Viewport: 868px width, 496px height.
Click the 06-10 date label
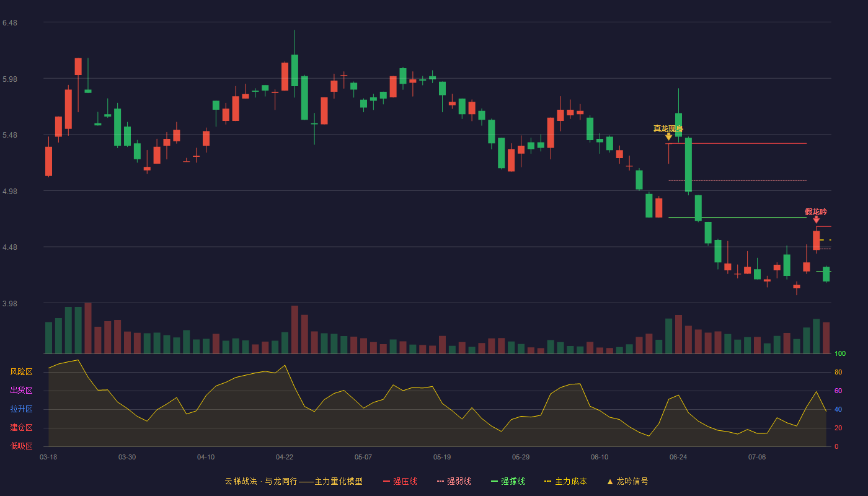point(600,457)
